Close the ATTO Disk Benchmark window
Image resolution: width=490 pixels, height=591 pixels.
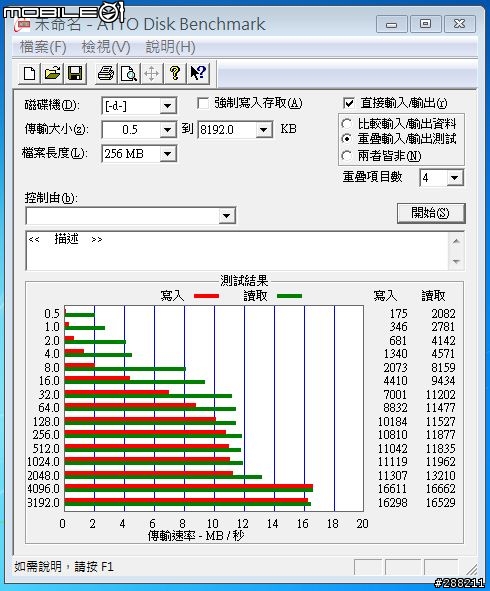[x=459, y=24]
